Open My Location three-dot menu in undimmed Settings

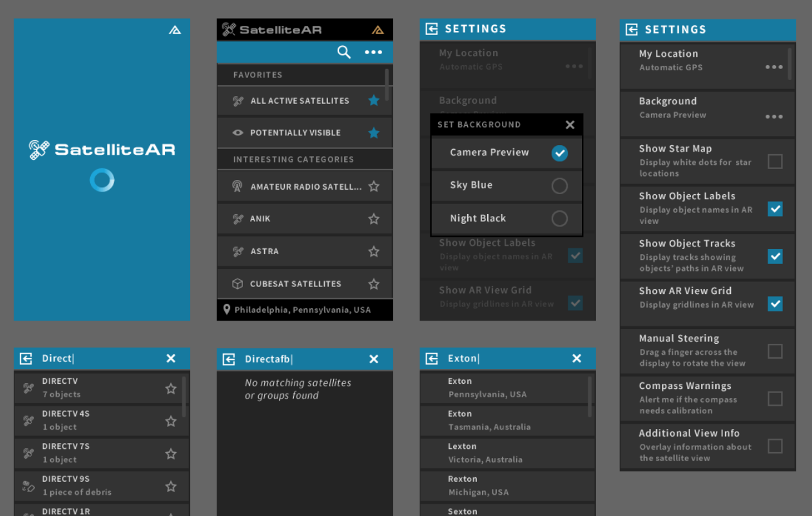click(774, 67)
